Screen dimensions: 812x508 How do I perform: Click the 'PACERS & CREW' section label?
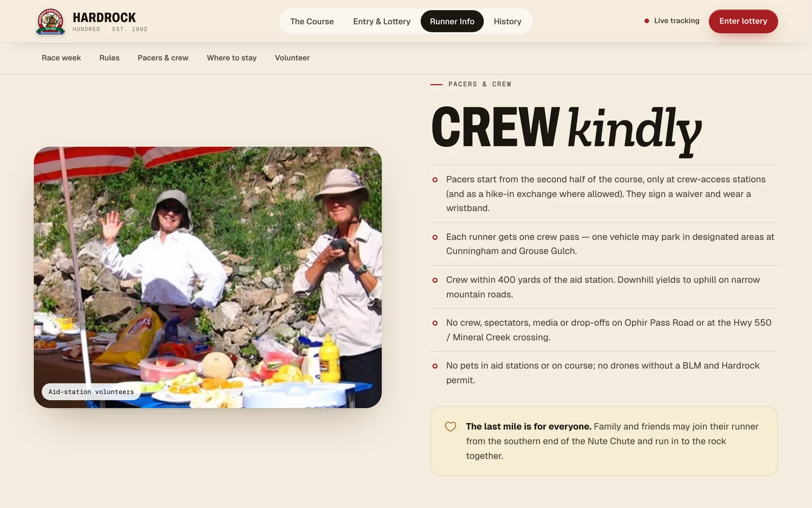click(x=480, y=84)
